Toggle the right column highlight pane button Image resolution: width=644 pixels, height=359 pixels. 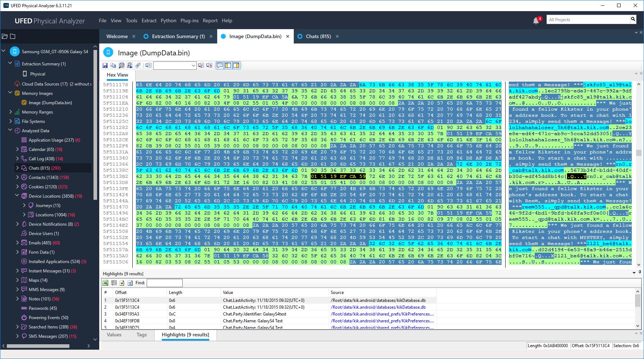236,65
